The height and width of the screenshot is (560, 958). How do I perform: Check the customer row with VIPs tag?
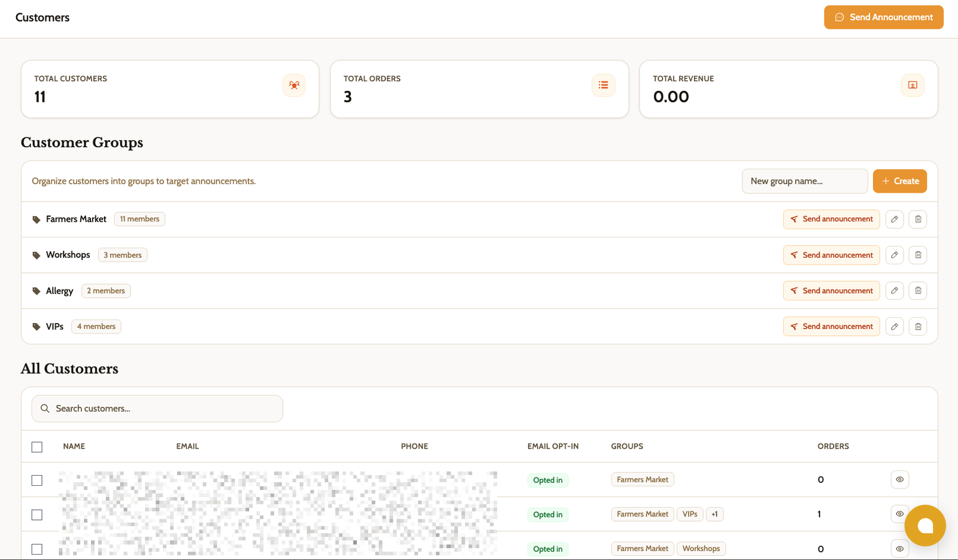tap(37, 515)
